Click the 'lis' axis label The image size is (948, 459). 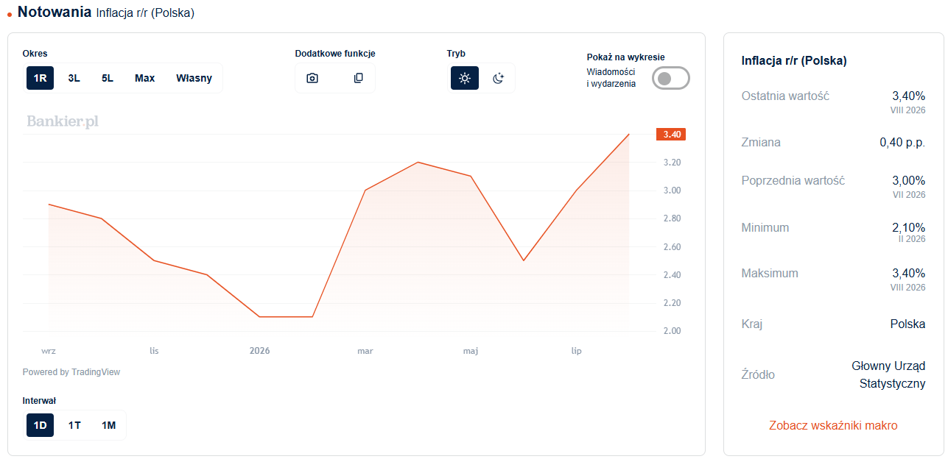154,351
